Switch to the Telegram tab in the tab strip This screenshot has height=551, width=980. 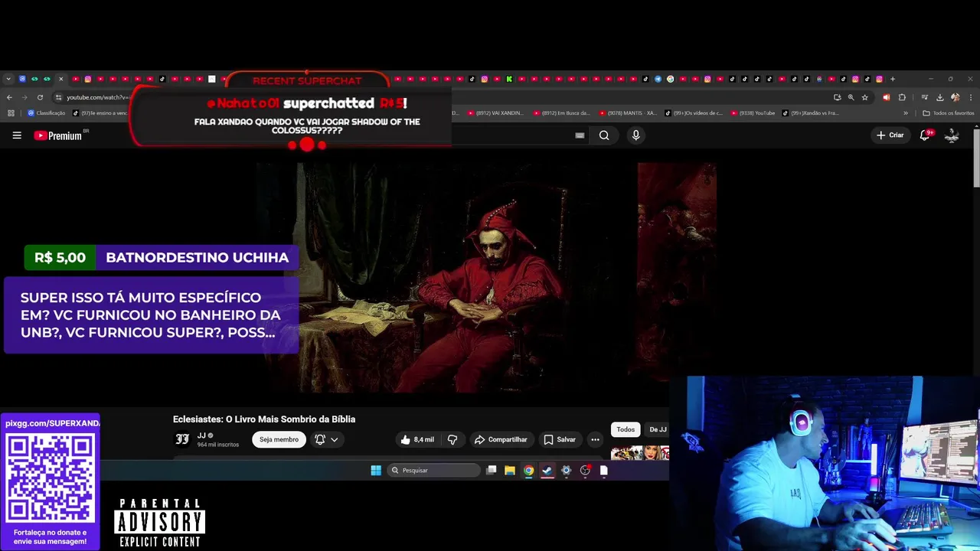click(658, 79)
